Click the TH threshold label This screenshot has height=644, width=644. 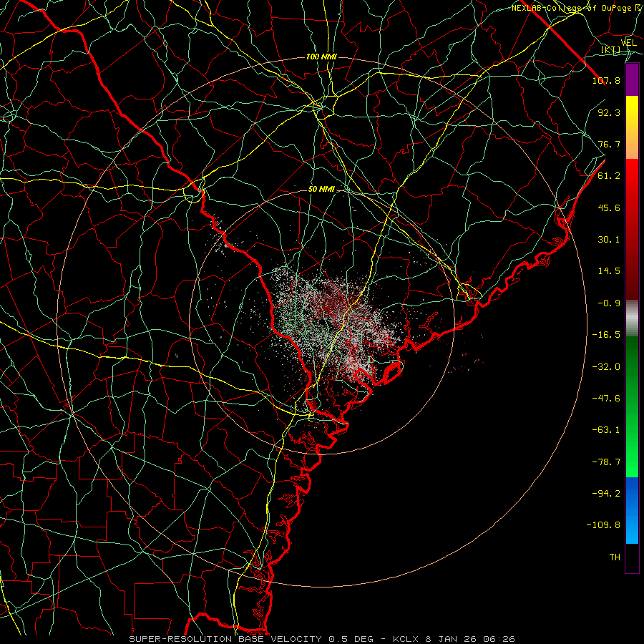click(x=615, y=557)
